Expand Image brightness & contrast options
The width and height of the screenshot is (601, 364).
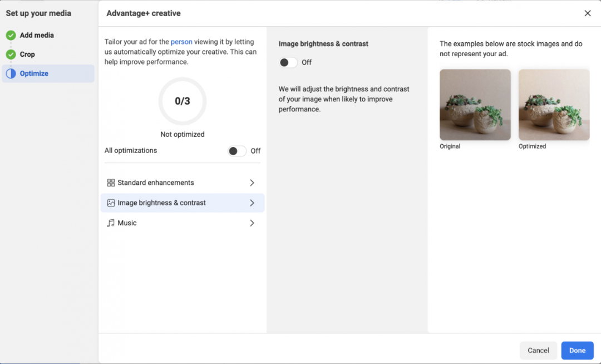click(252, 203)
